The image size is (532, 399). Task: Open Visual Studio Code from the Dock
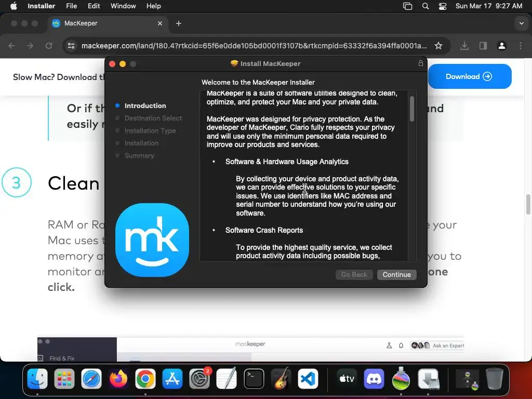[x=308, y=379]
